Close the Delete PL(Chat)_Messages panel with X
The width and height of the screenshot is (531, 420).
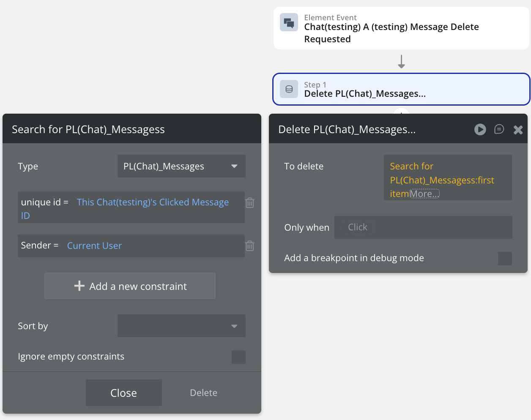(x=518, y=130)
